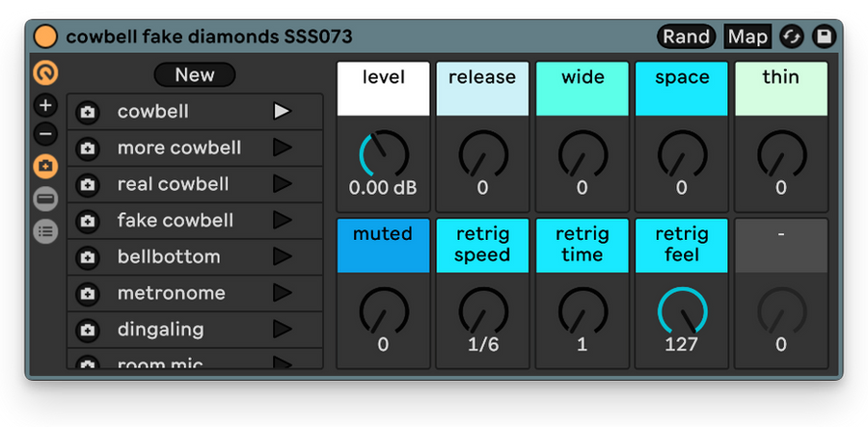
Task: Save the preset with the disk icon
Action: pos(824,37)
